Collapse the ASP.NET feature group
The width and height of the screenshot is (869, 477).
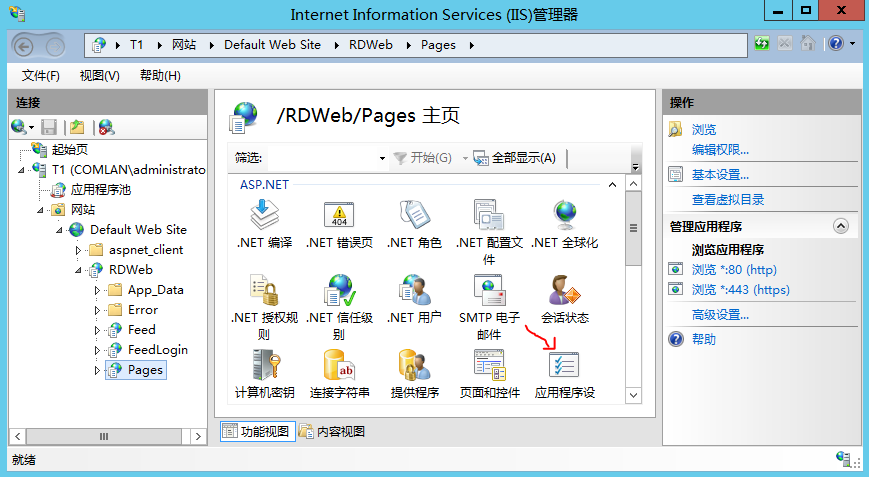click(x=612, y=184)
